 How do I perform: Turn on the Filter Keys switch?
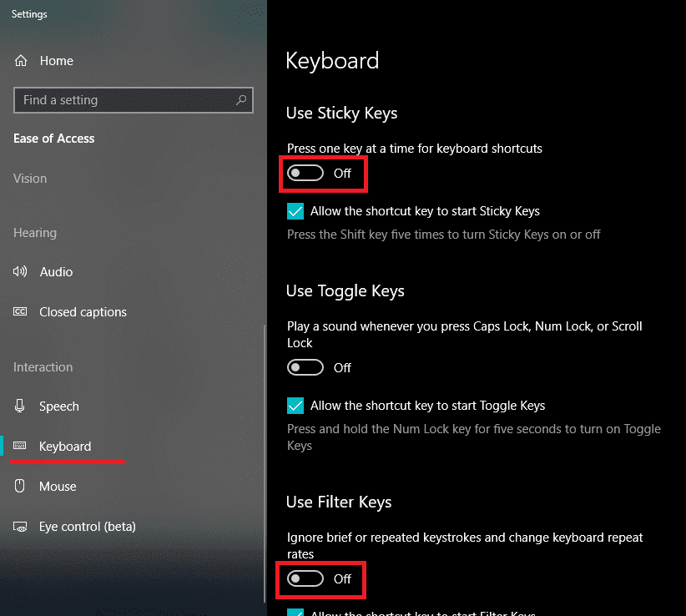(x=305, y=579)
